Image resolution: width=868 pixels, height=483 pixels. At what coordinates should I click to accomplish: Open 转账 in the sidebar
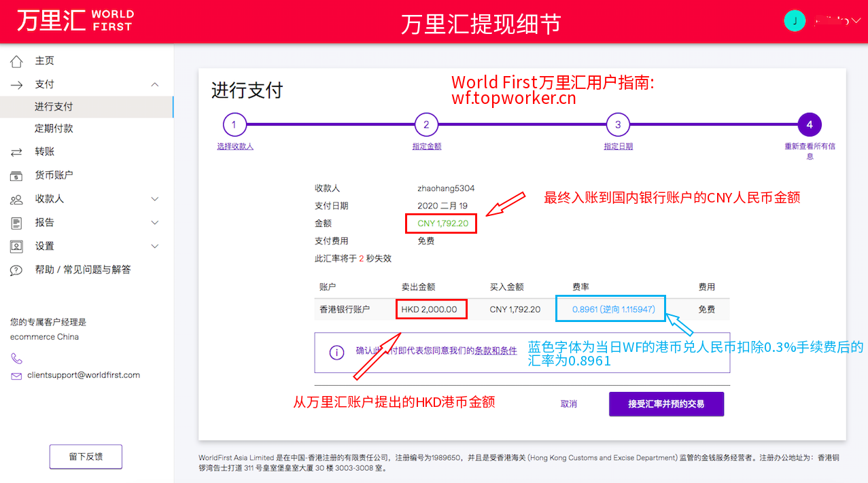pyautogui.click(x=45, y=152)
